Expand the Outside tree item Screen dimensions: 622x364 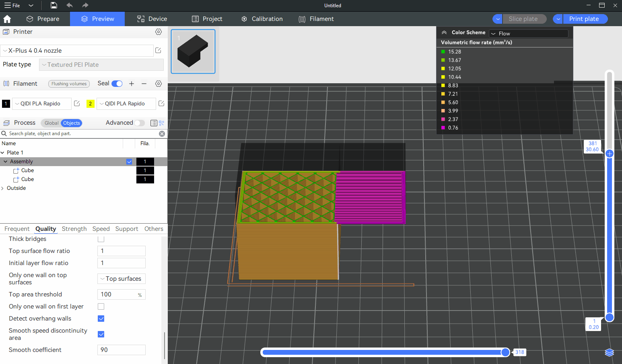(x=3, y=188)
